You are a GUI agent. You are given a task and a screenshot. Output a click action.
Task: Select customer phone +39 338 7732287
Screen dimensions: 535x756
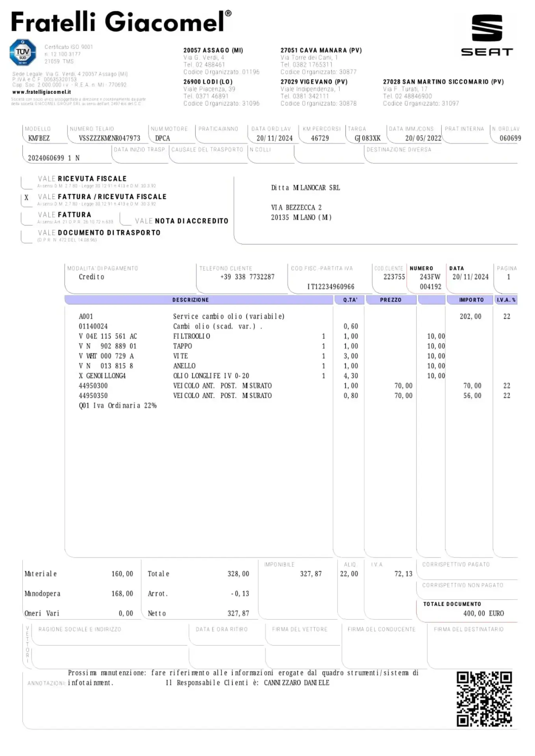[x=247, y=277]
